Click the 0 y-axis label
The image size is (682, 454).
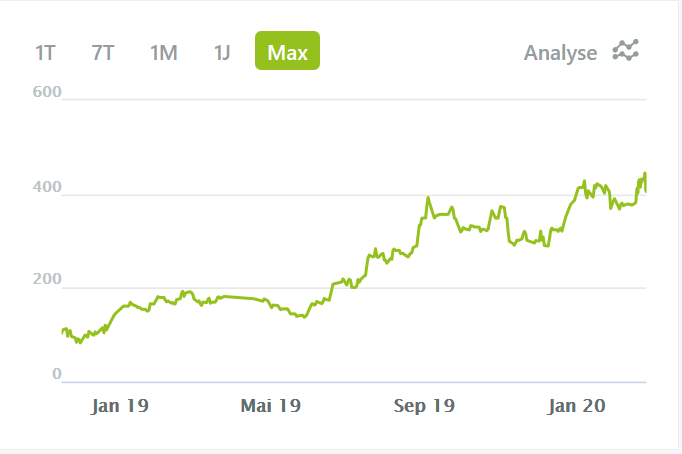point(57,374)
